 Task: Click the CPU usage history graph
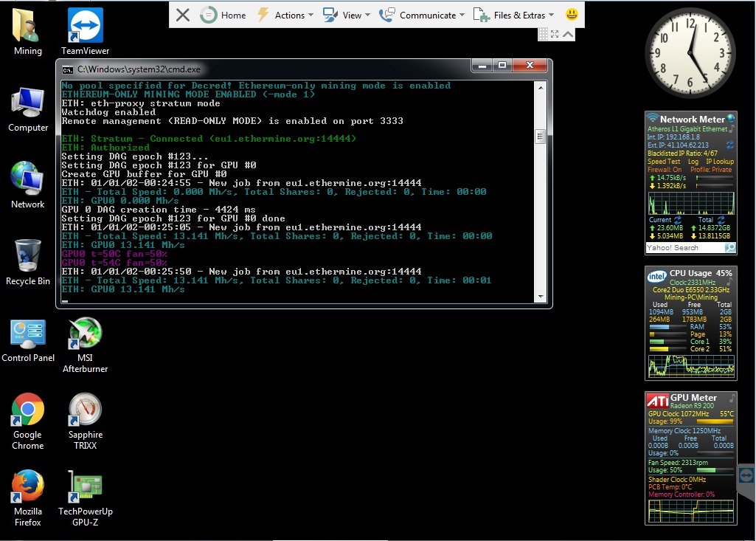pyautogui.click(x=691, y=366)
